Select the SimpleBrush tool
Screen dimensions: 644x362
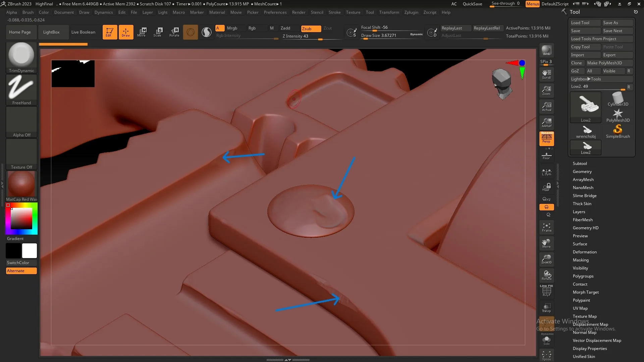tap(618, 131)
